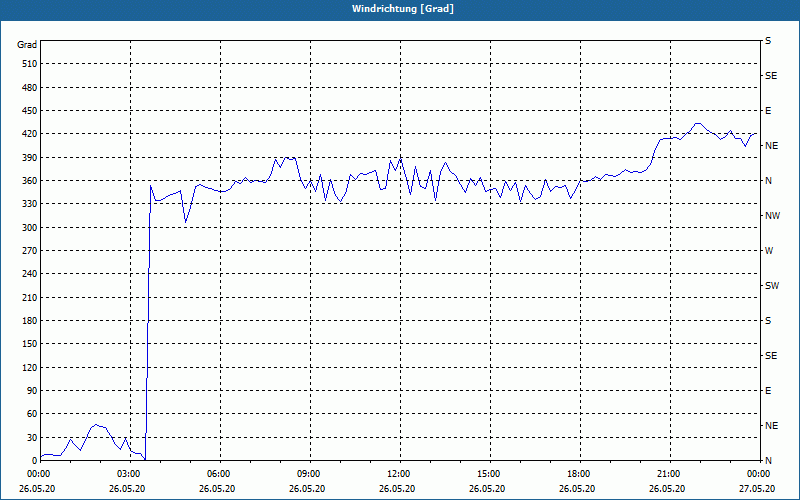Select the 390 degree axis label

pyautogui.click(x=30, y=158)
